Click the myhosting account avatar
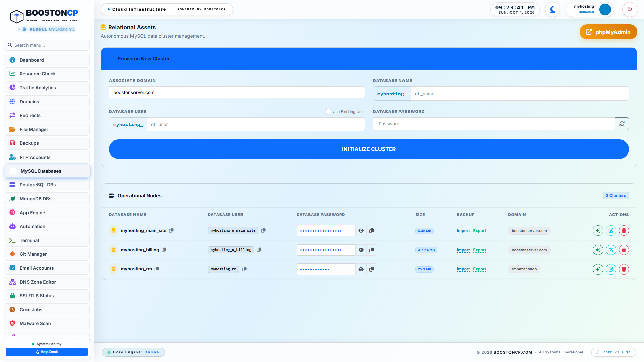 point(605,9)
